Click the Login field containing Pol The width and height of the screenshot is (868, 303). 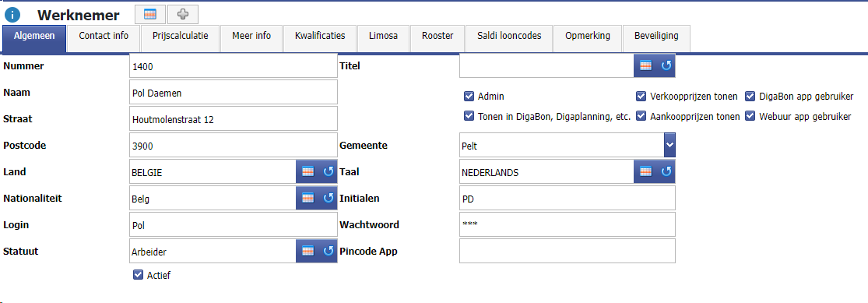click(x=233, y=225)
